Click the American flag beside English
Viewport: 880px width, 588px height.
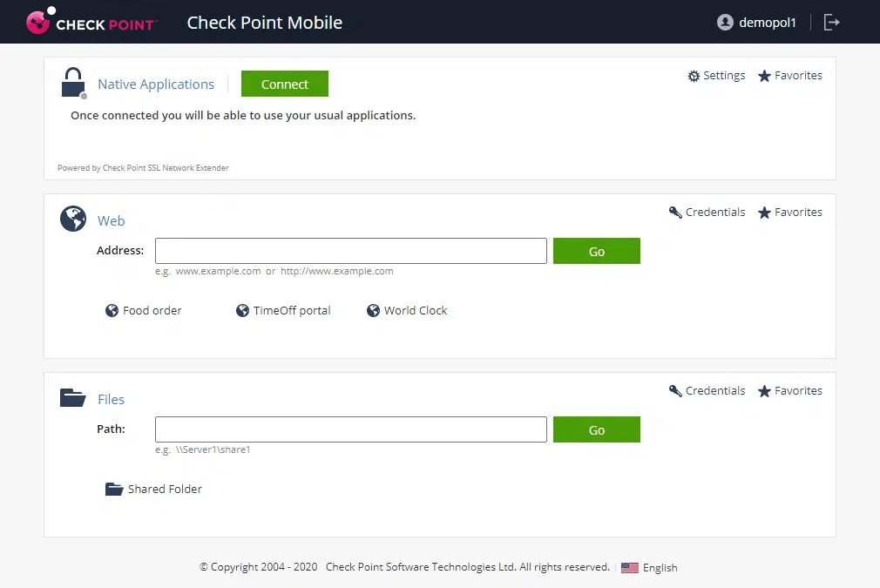coord(630,567)
